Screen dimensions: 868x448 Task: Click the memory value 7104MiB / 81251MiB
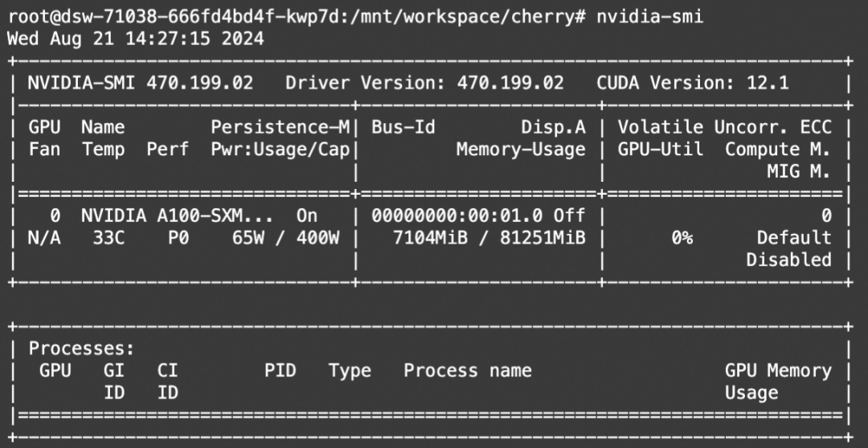489,238
